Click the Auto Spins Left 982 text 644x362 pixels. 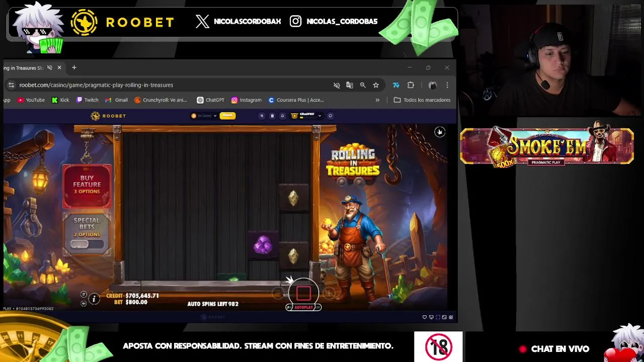[x=213, y=304]
